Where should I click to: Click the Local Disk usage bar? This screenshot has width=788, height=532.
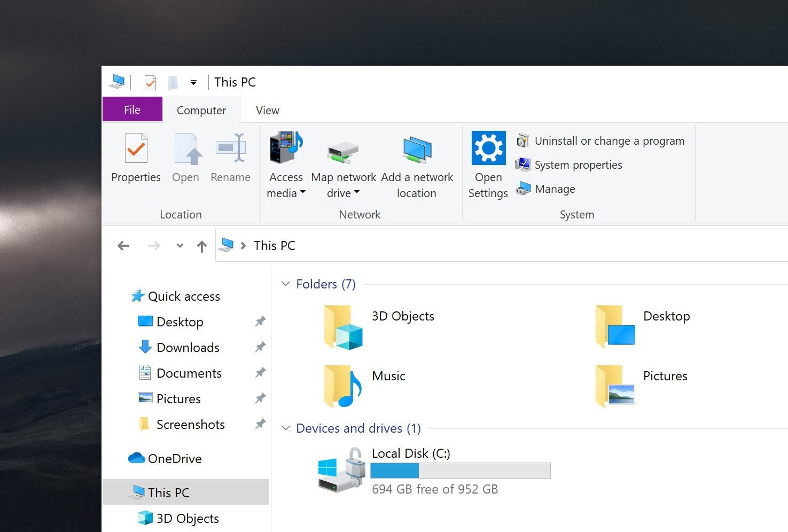click(x=461, y=471)
